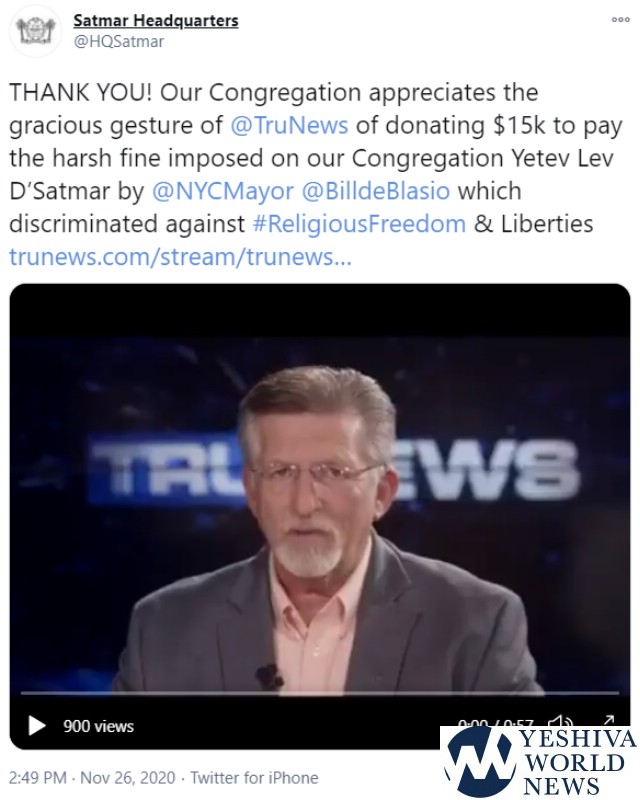Open the #ReligiousFreedom hashtag
640x800 pixels.
pyautogui.click(x=359, y=223)
